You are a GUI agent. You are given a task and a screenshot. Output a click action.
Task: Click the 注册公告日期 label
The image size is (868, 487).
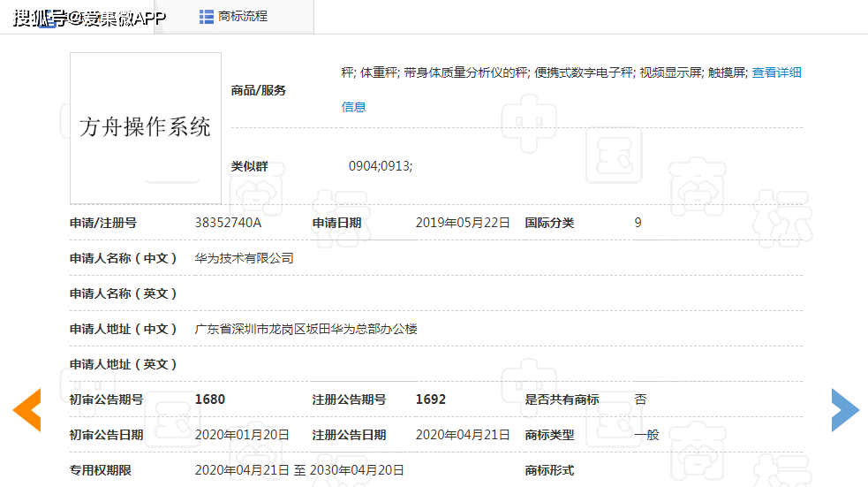click(x=349, y=435)
